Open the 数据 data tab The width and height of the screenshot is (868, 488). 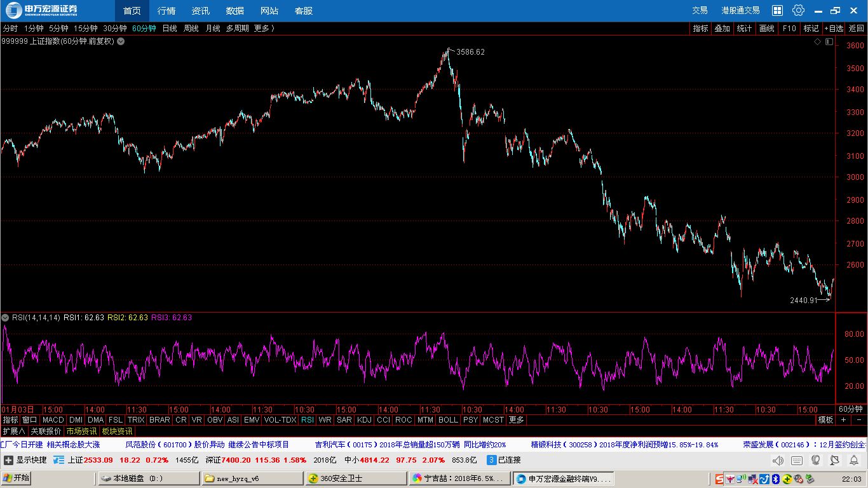pyautogui.click(x=235, y=11)
